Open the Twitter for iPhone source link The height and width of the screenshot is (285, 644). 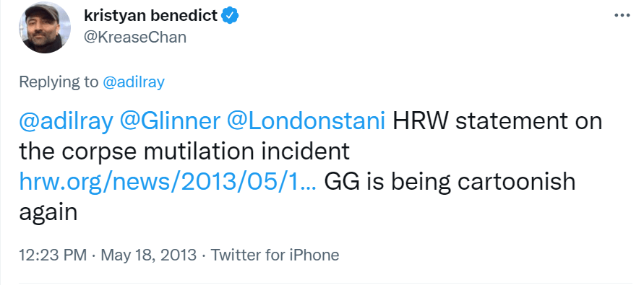coord(275,255)
